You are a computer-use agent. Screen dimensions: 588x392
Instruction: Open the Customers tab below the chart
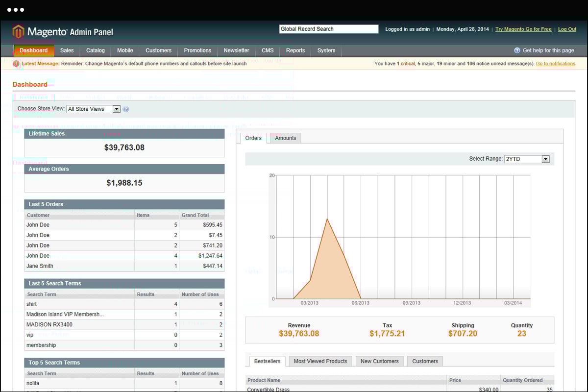coord(425,361)
